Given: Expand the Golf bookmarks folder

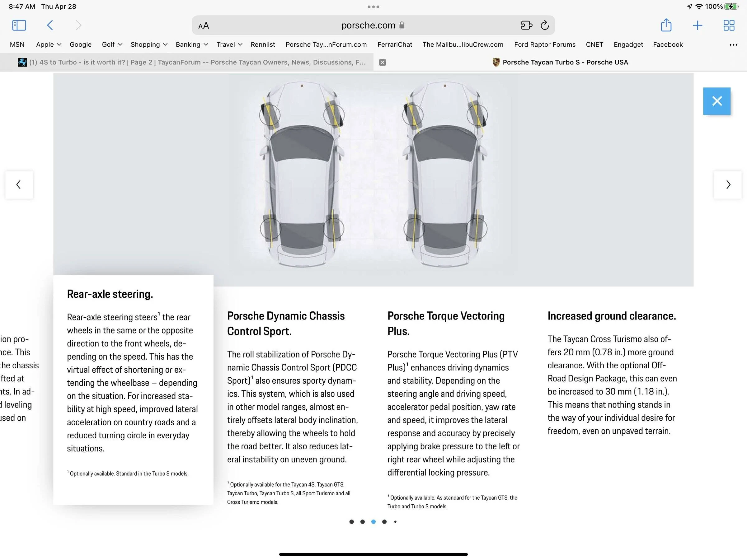Looking at the screenshot, I should pyautogui.click(x=112, y=44).
